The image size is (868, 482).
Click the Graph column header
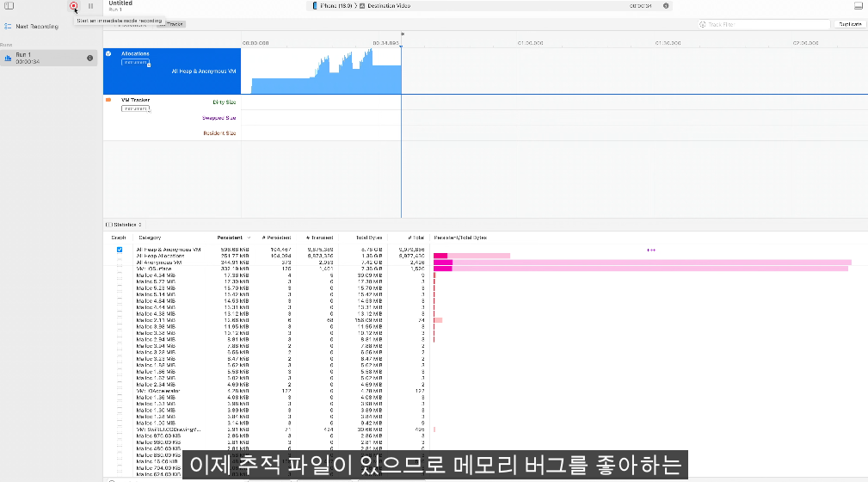click(x=119, y=238)
